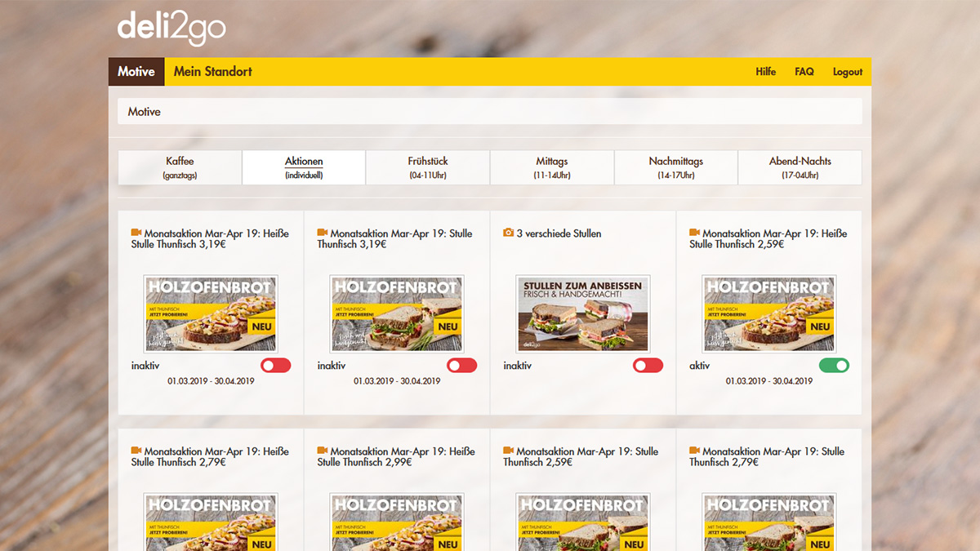
Task: Click the video icon on second Stulle Thunfisch 3,19€ card
Action: coord(322,233)
